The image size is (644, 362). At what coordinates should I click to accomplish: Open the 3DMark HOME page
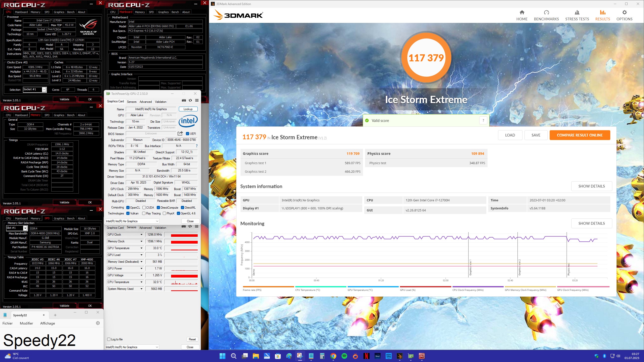tap(522, 15)
